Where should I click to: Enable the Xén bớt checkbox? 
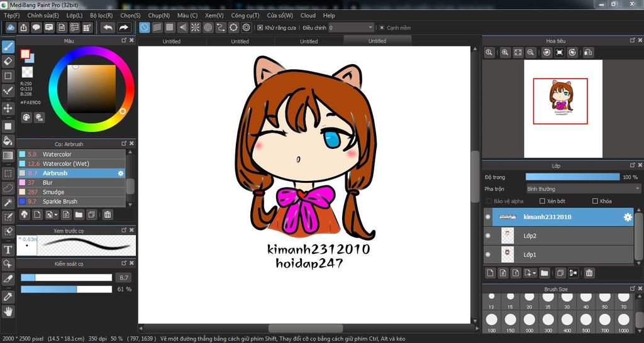click(542, 201)
